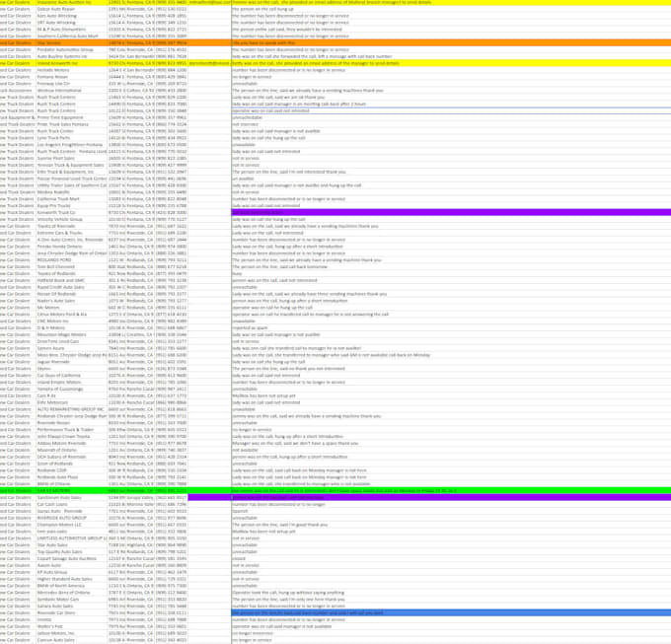Select the M & P Auto Dismantlers cell

[71, 30]
